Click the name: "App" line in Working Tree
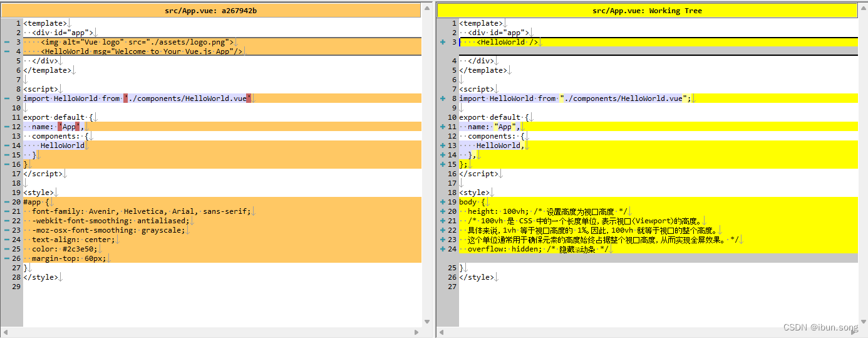Viewport: 868px width, 338px height. 658,127
